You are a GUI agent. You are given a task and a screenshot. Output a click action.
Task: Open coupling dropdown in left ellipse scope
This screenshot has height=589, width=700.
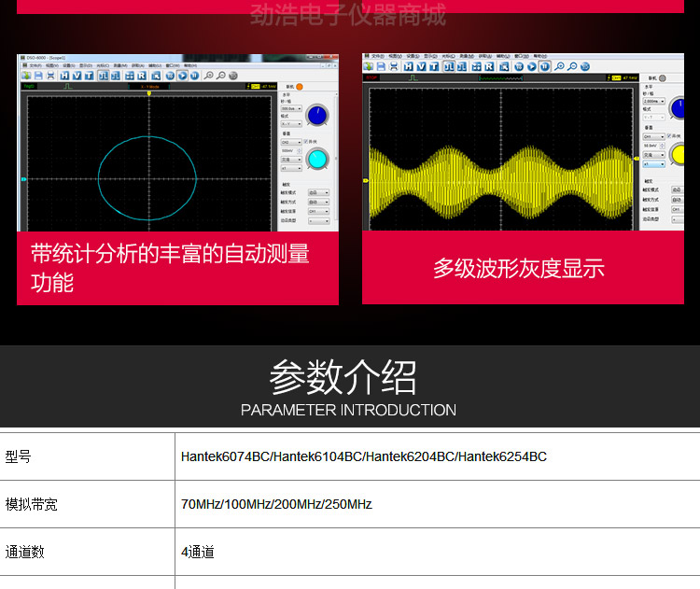[291, 160]
